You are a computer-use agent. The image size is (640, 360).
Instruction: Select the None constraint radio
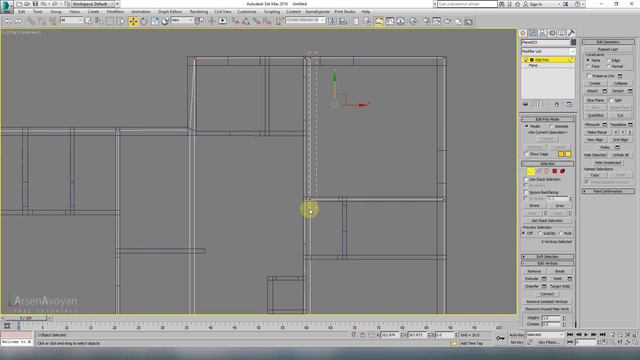coord(588,60)
